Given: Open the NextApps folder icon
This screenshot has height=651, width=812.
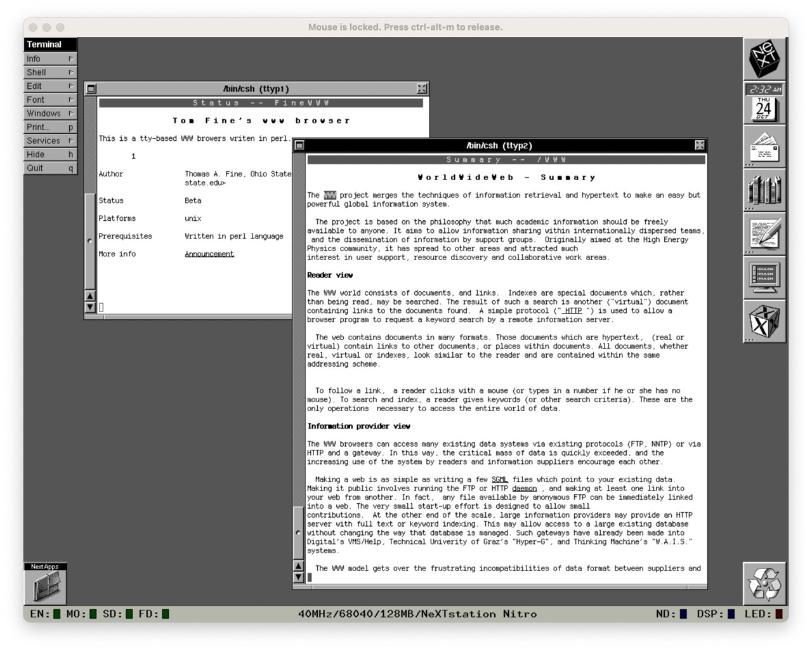Looking at the screenshot, I should pos(45,584).
